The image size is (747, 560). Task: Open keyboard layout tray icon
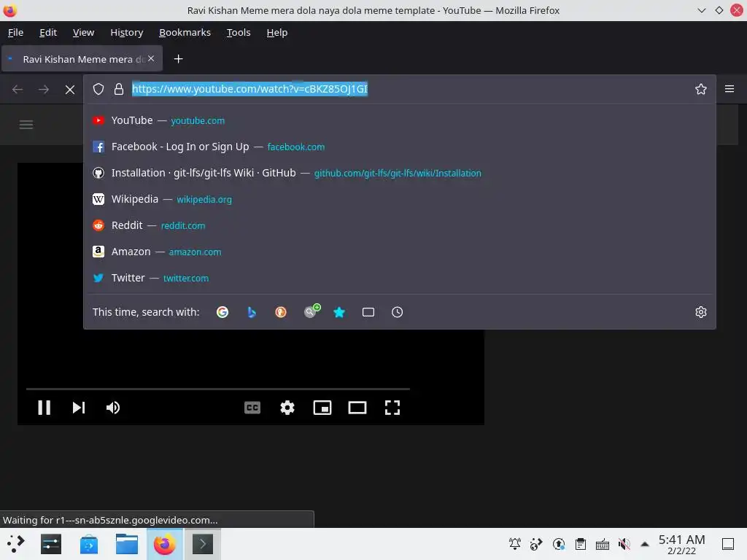pos(602,544)
